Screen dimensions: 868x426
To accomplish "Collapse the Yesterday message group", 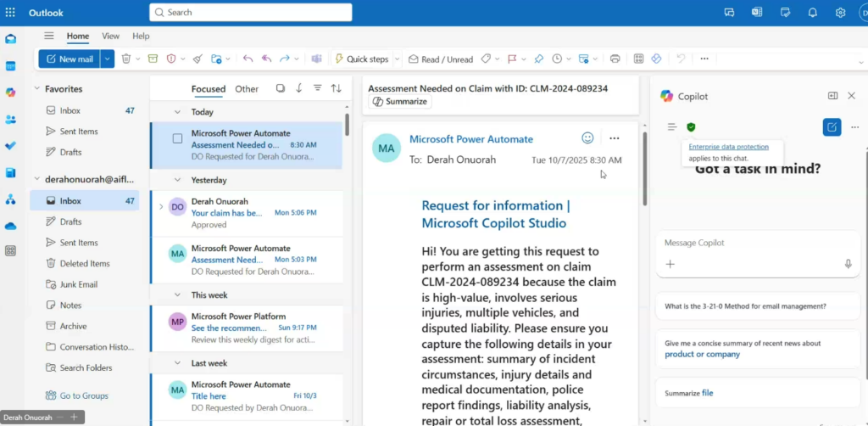I will (177, 180).
